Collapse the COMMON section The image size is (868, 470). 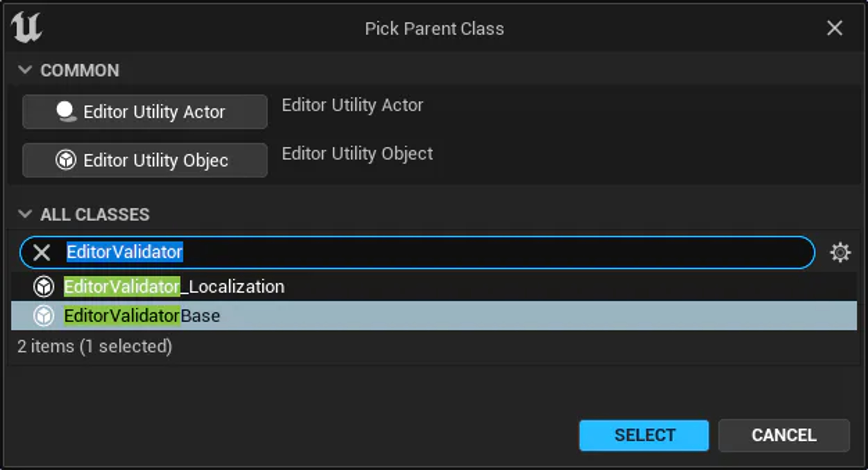click(x=25, y=70)
